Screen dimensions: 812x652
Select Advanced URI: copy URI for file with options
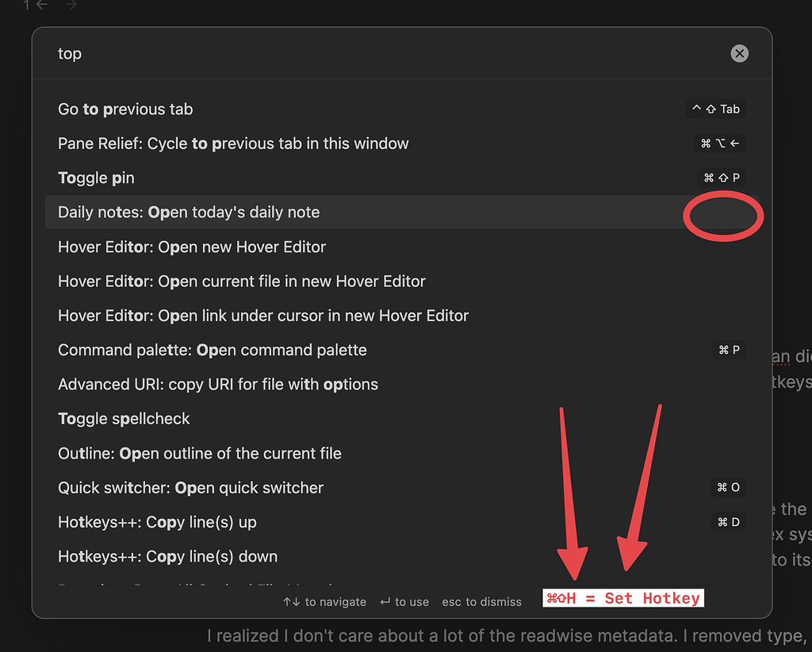click(x=217, y=384)
